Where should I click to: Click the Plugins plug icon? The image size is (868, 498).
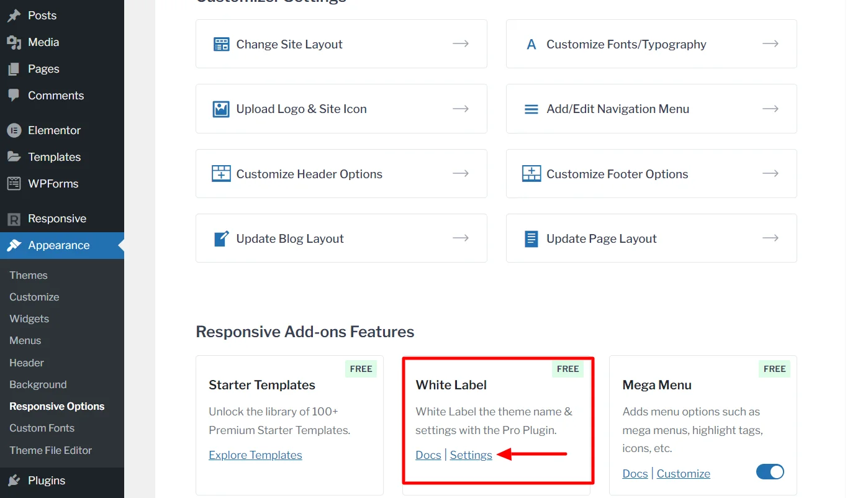[x=14, y=481]
